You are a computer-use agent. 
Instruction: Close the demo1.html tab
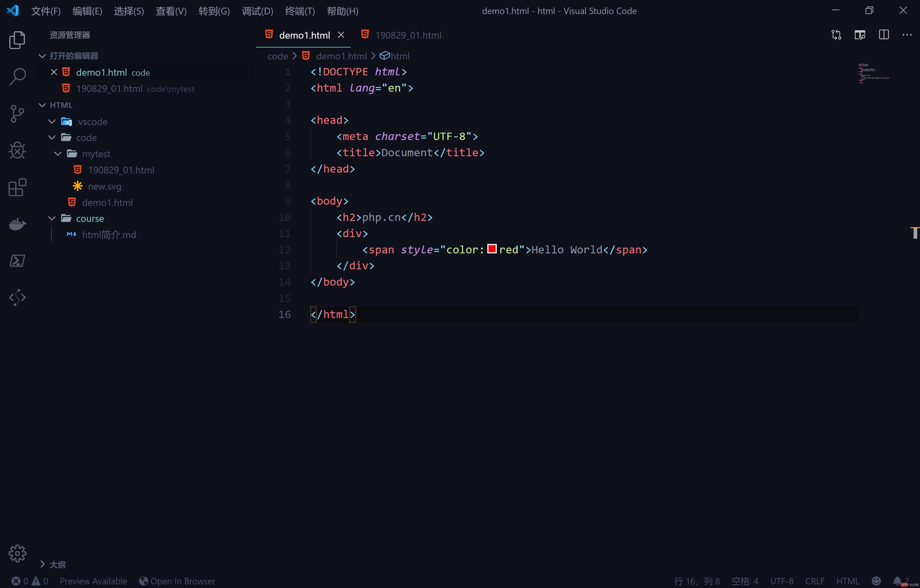[x=341, y=35]
